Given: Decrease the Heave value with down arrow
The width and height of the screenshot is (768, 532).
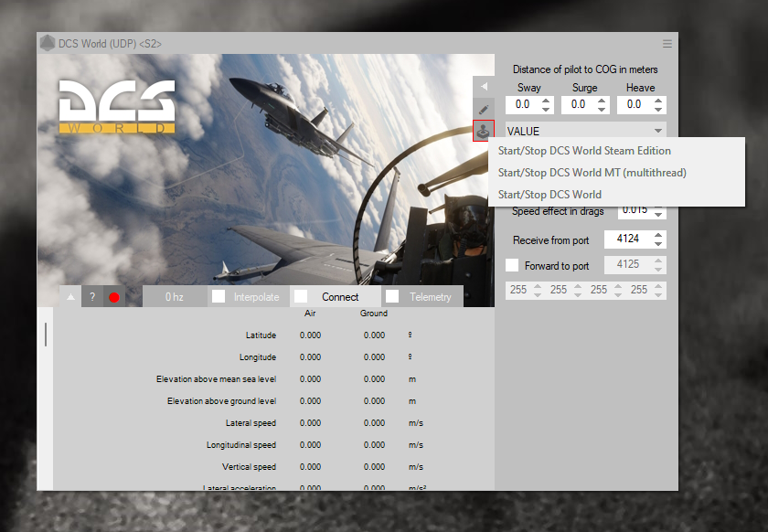Looking at the screenshot, I should point(658,110).
